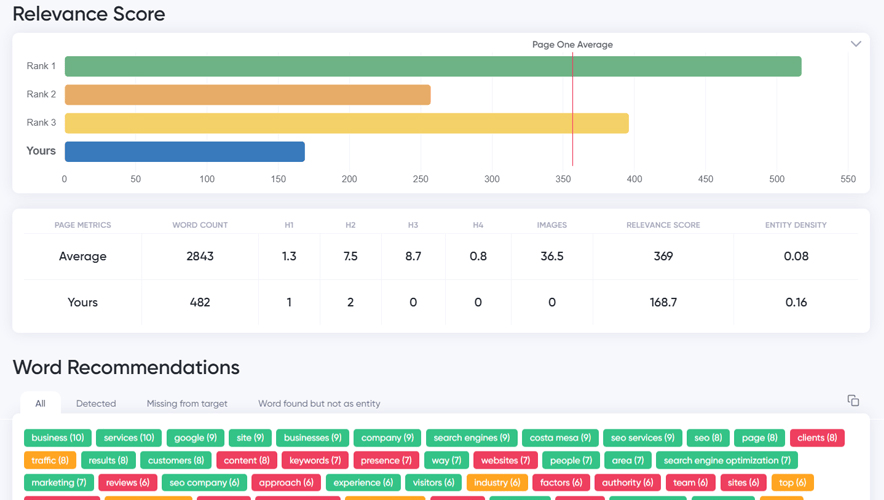Click average relevance score 369
The image size is (884, 500).
tap(663, 256)
